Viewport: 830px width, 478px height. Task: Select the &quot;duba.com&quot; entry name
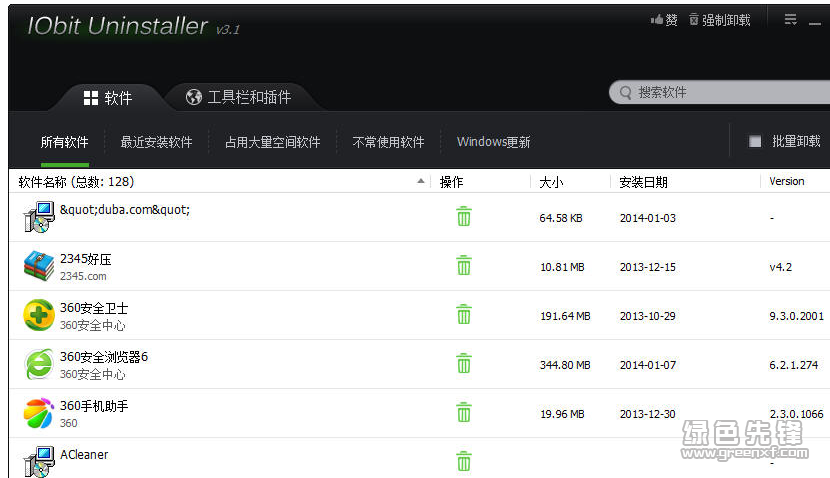(125, 210)
